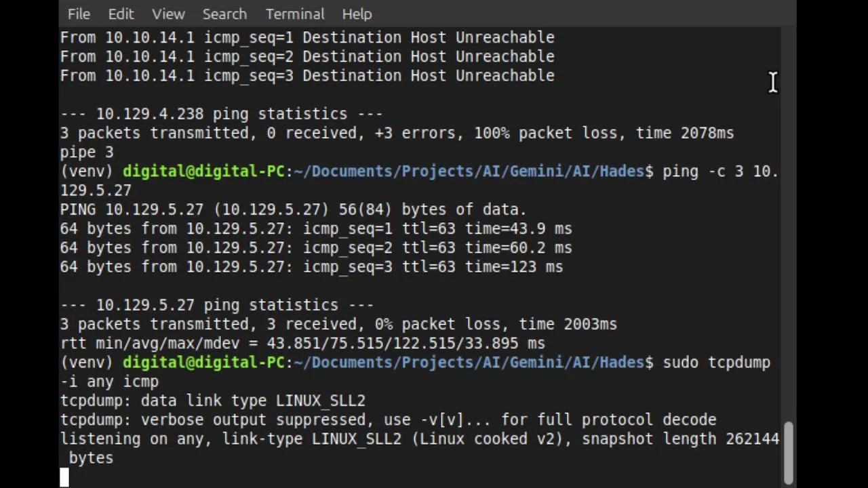Click the "verbose output suppressed" tcpdump line
Image resolution: width=868 pixels, height=488 pixels.
click(x=387, y=420)
